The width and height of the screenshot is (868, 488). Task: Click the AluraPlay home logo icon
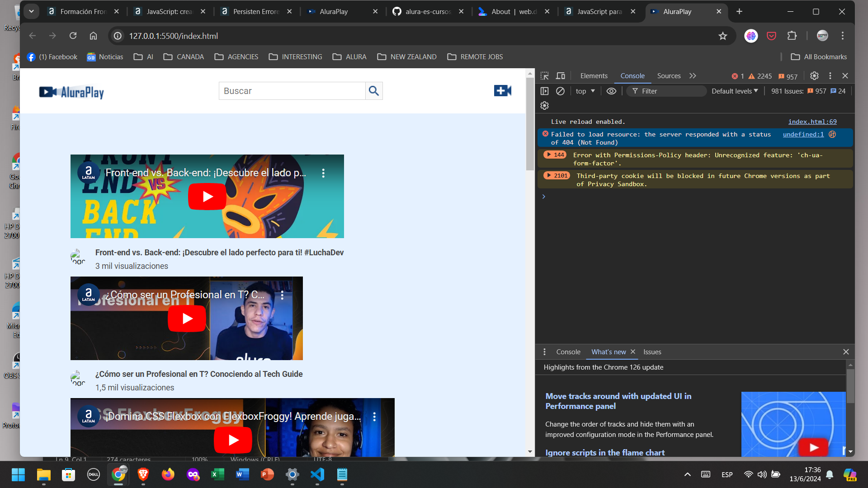[x=71, y=91]
